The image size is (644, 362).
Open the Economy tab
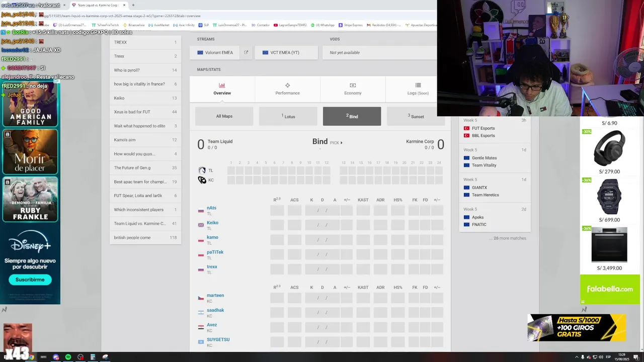[353, 88]
